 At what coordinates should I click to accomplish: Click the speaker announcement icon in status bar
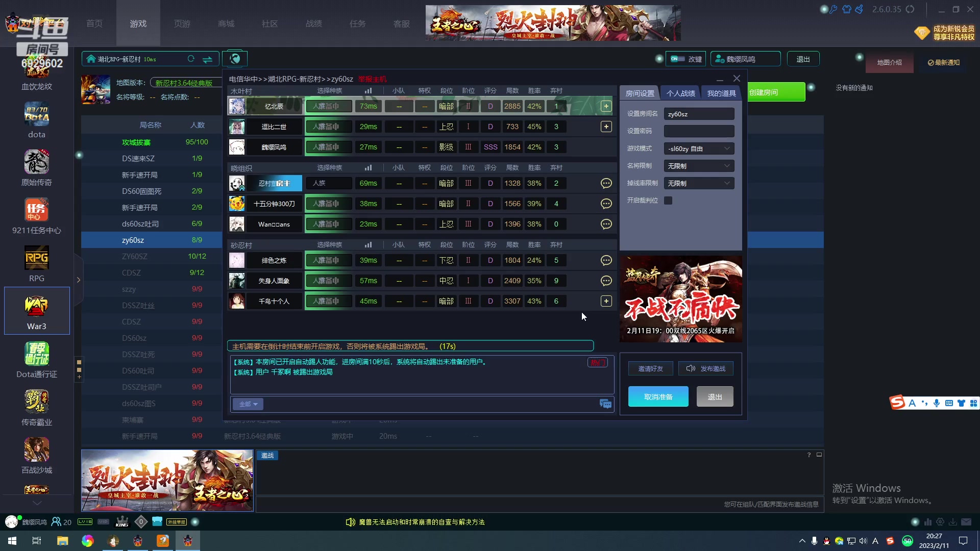click(x=350, y=522)
